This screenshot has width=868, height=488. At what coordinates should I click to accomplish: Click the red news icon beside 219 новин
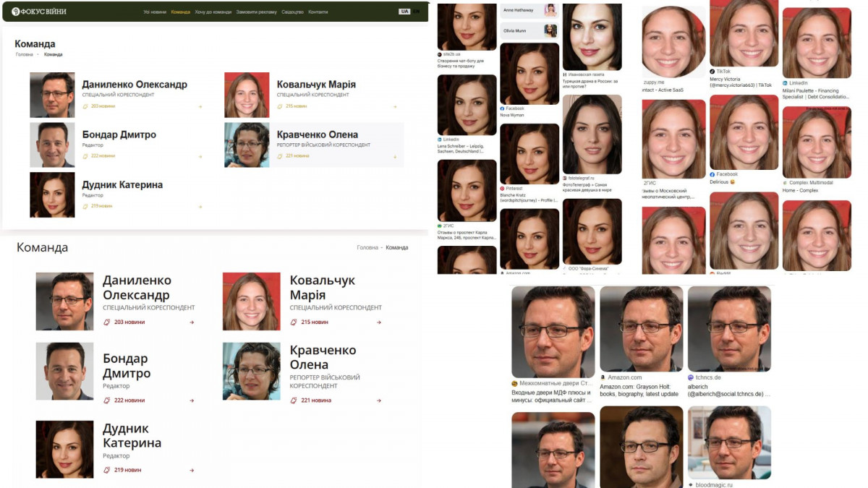(x=107, y=470)
